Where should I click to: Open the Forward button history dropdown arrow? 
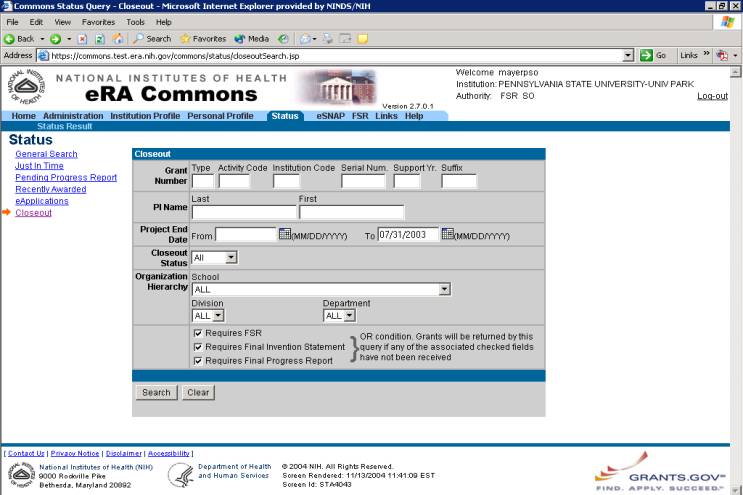click(69, 39)
